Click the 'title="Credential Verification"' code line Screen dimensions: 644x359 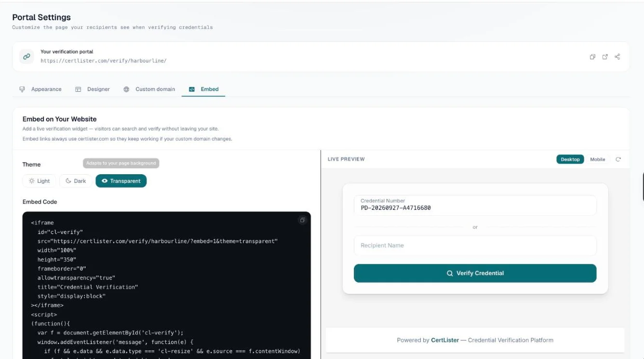click(x=88, y=287)
